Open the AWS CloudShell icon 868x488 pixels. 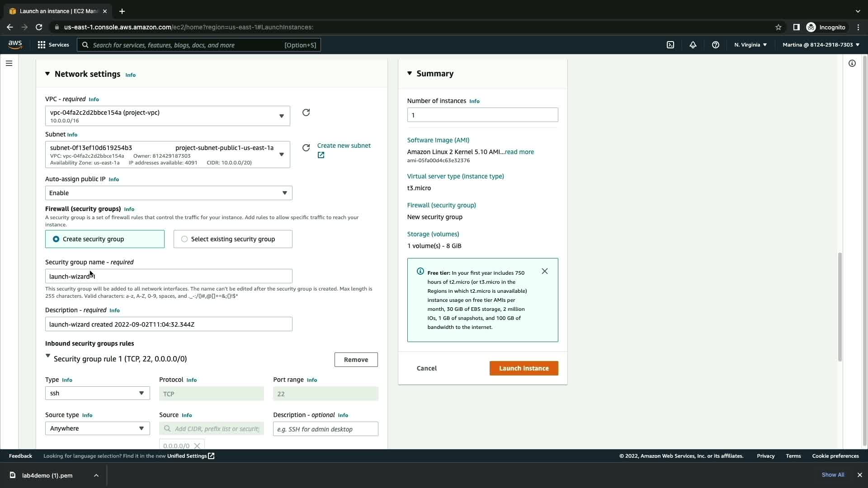point(670,45)
